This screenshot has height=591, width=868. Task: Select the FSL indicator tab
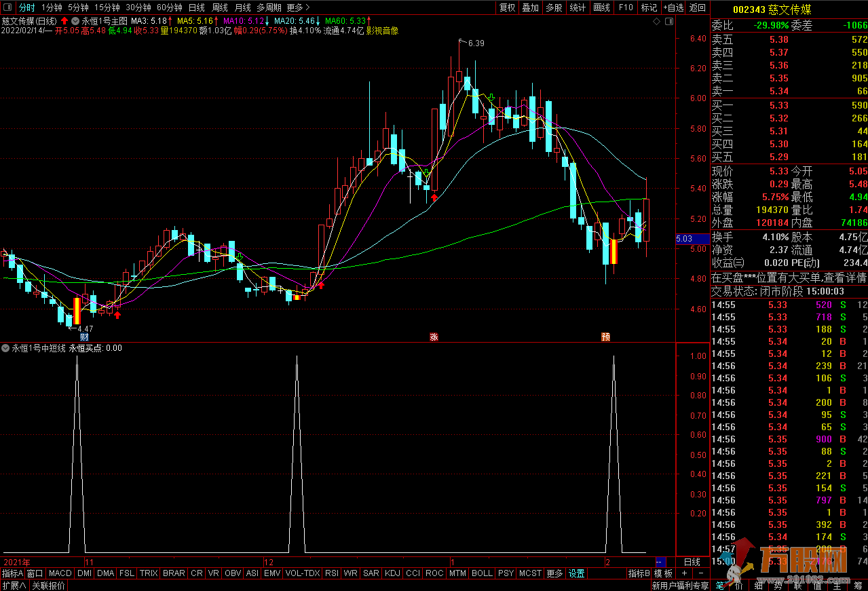(x=127, y=573)
